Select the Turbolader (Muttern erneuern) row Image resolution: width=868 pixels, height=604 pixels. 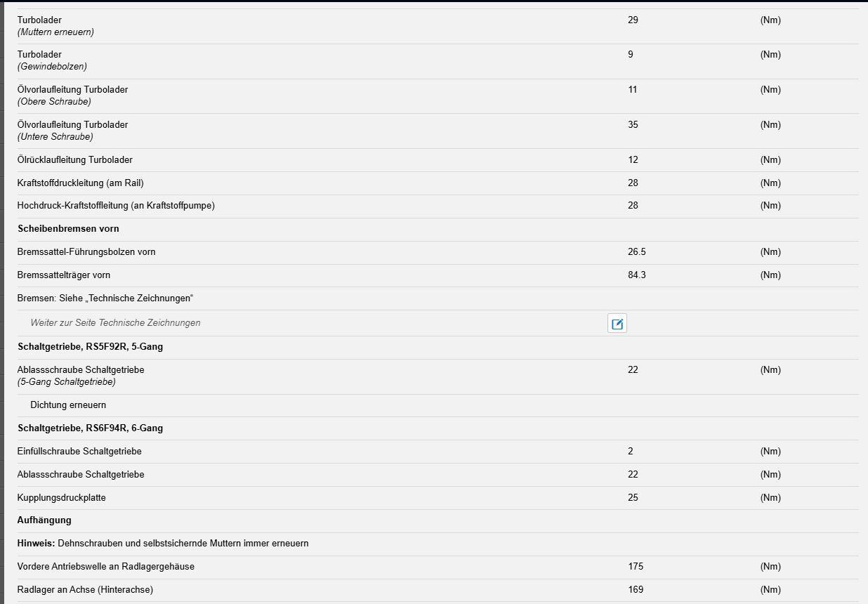pos(438,27)
